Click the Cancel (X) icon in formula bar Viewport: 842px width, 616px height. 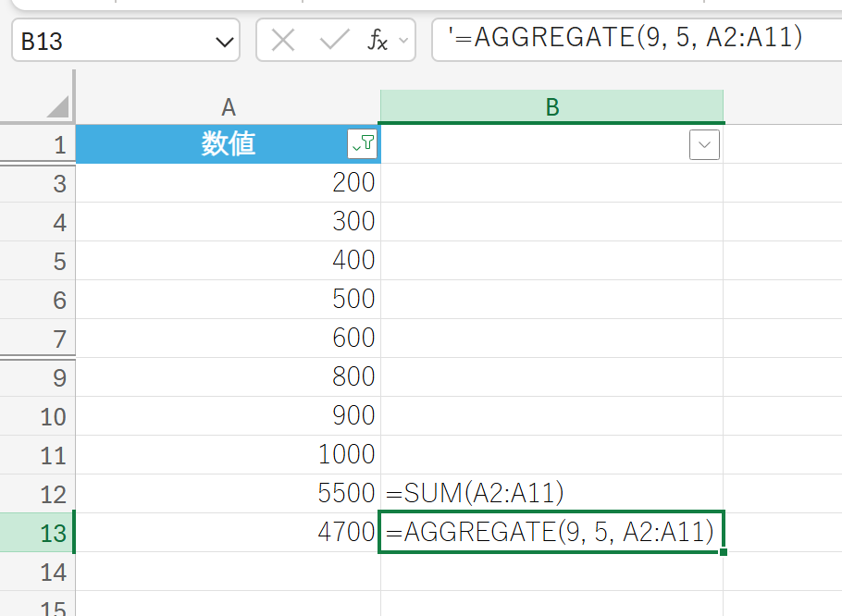tap(284, 41)
